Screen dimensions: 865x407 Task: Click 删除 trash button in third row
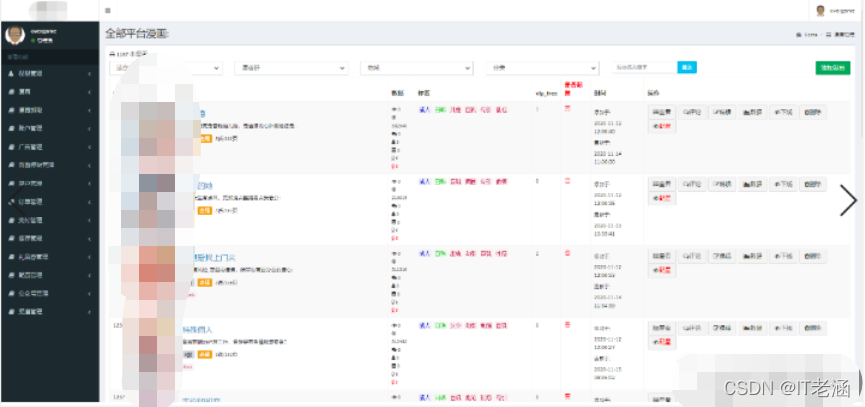813,256
